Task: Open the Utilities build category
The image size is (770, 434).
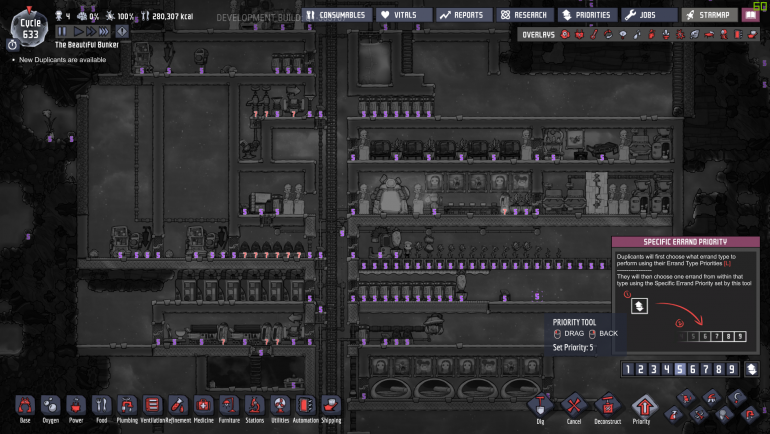Action: (280, 409)
